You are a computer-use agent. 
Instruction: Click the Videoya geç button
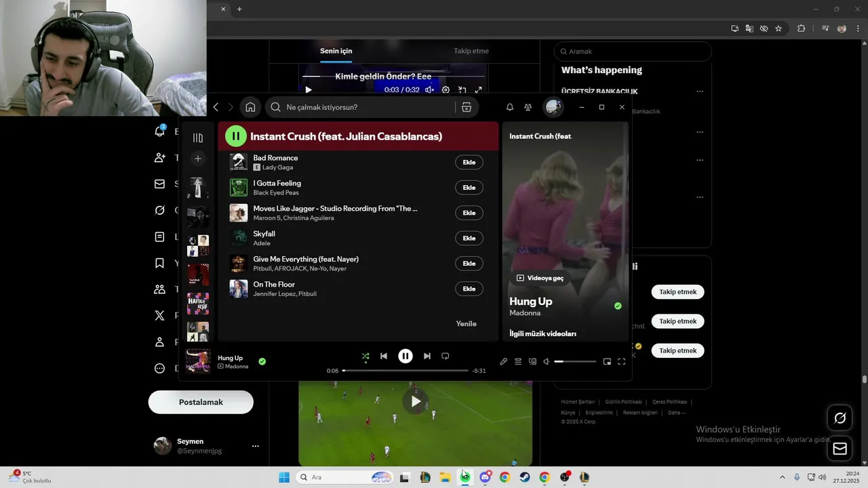point(540,278)
